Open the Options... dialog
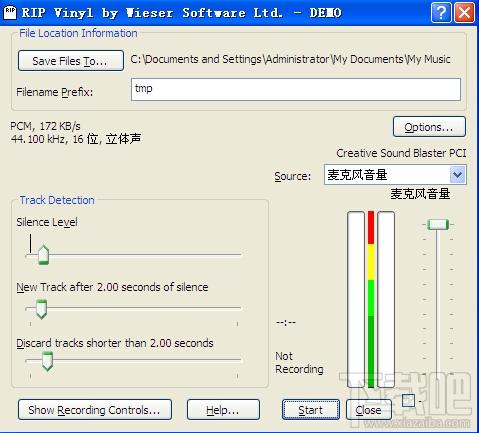The height and width of the screenshot is (433, 479). [429, 127]
